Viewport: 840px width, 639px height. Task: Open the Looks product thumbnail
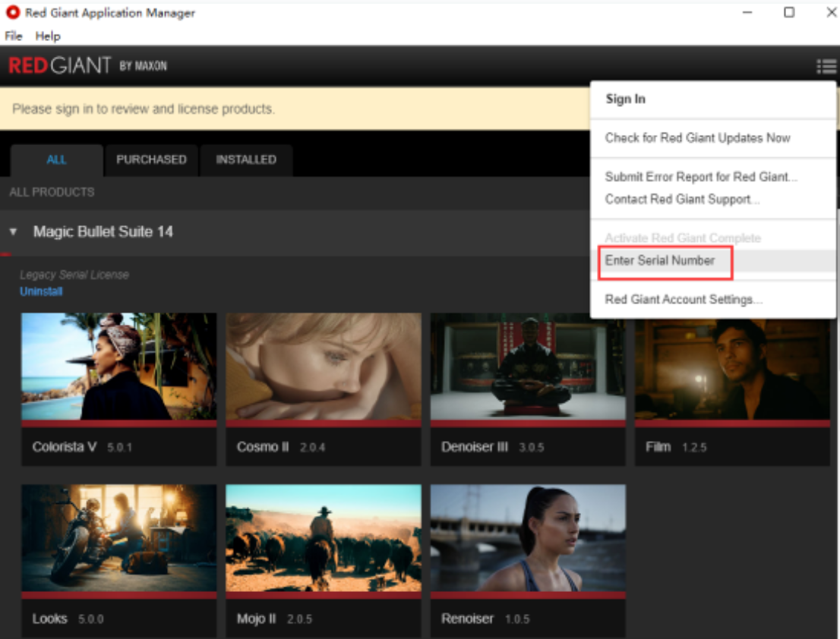coord(119,538)
